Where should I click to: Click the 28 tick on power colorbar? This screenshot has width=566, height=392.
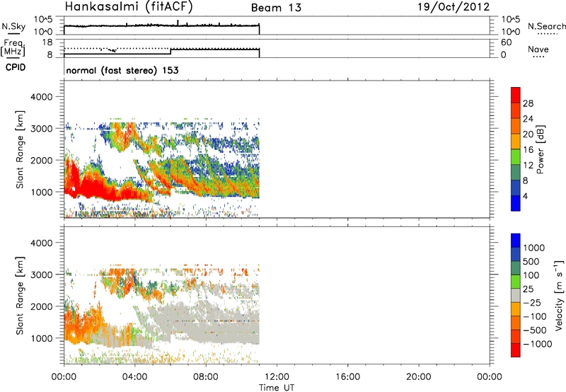click(528, 103)
